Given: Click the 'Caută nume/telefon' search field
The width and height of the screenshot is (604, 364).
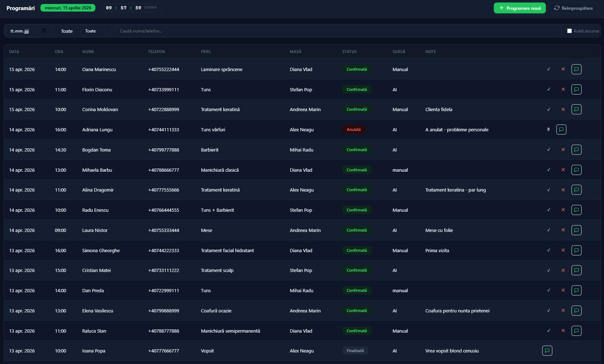Looking at the screenshot, I should click(x=338, y=31).
